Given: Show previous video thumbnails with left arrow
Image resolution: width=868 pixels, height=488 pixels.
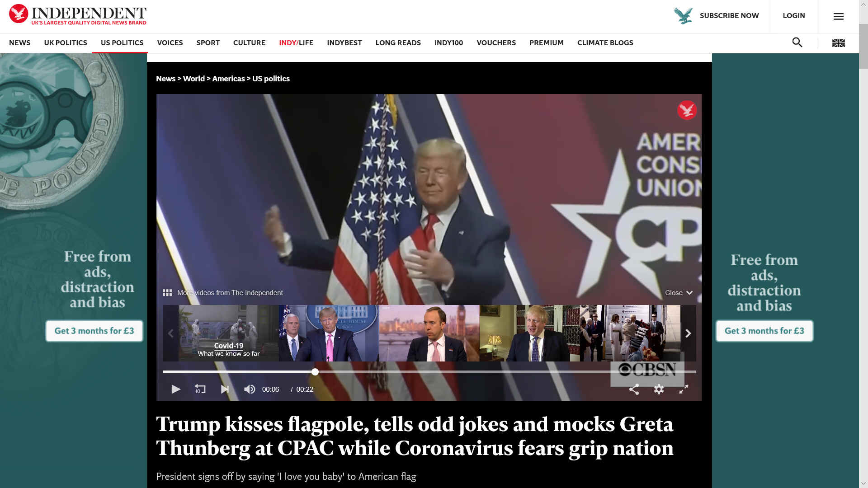Looking at the screenshot, I should [170, 333].
